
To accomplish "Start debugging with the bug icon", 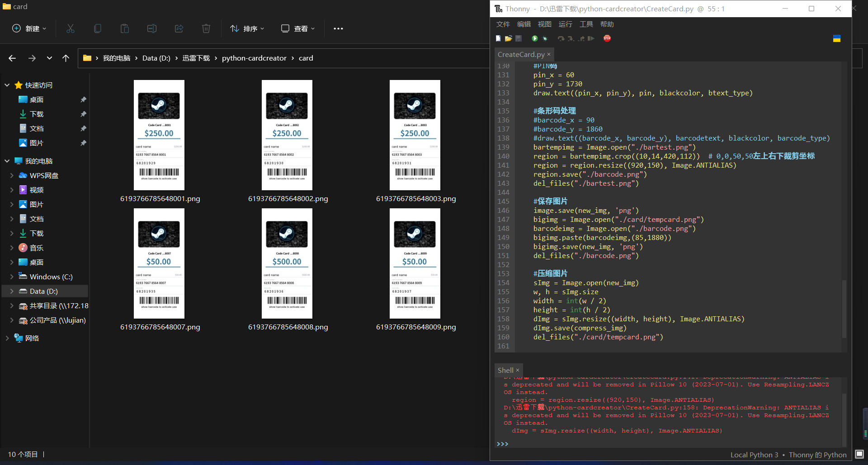I will click(545, 38).
